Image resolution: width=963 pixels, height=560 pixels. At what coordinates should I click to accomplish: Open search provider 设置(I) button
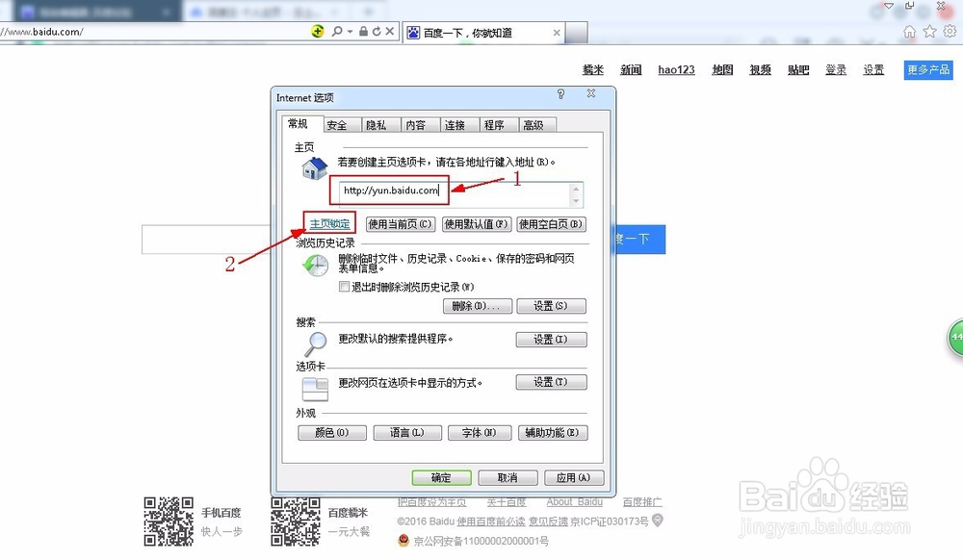pos(551,340)
